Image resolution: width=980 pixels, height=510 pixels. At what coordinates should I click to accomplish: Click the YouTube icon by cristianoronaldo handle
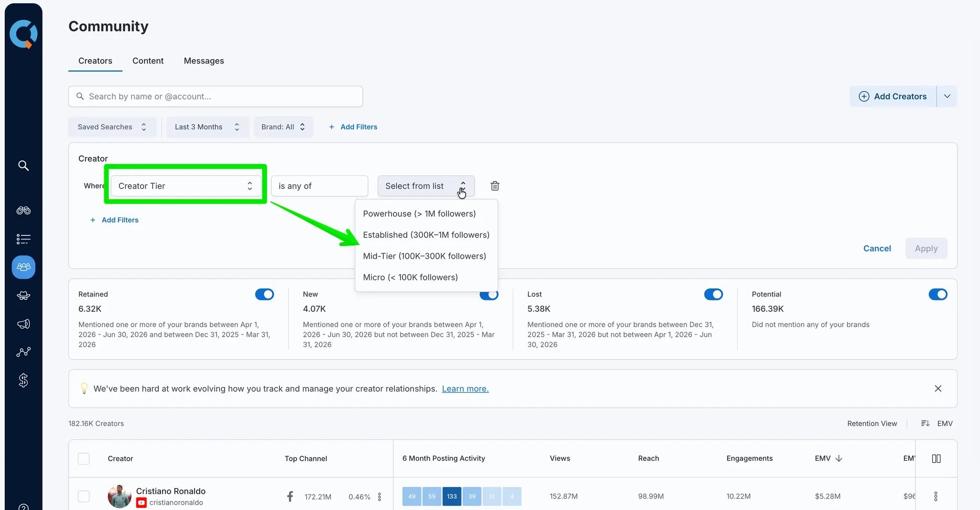141,502
